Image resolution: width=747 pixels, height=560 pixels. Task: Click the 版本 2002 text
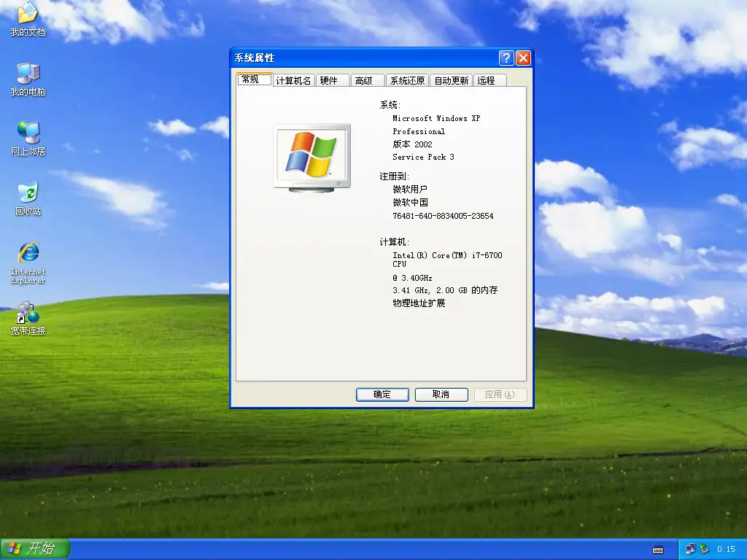(x=413, y=144)
